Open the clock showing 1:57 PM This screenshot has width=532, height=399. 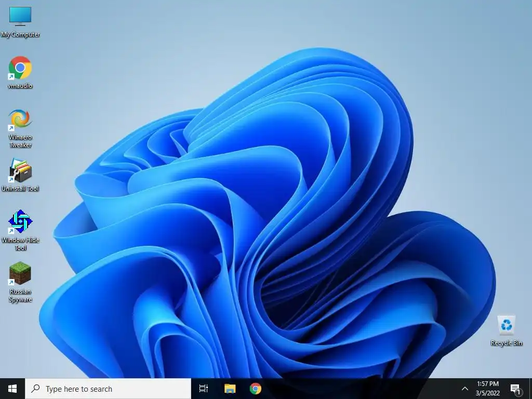(487, 389)
